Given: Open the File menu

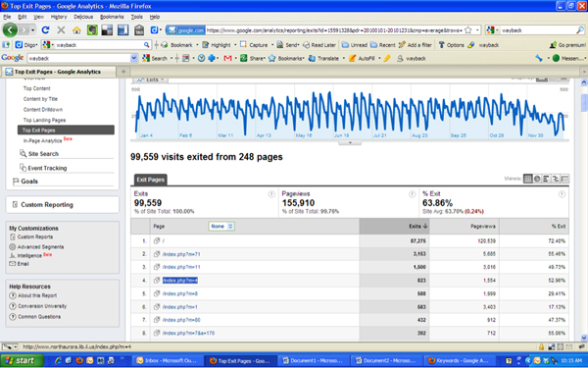Looking at the screenshot, I should (7, 17).
